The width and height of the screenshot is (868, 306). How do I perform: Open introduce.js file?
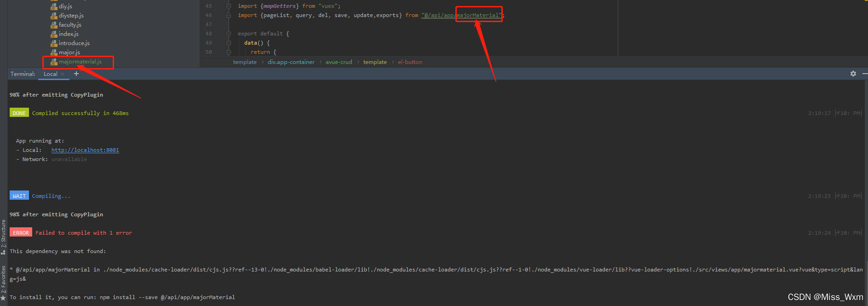74,43
